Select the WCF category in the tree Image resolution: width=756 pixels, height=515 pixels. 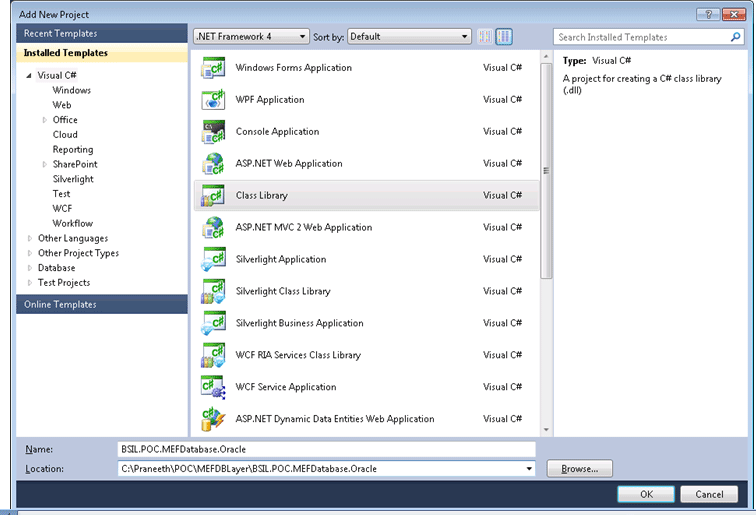[x=62, y=209]
